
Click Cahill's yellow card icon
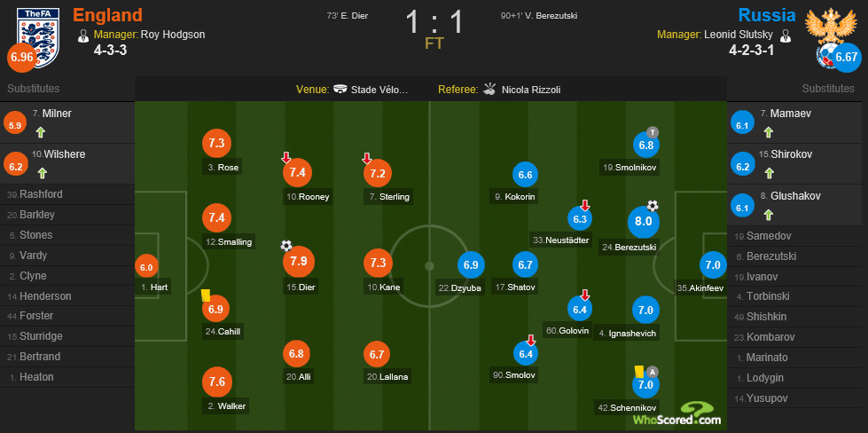click(206, 295)
